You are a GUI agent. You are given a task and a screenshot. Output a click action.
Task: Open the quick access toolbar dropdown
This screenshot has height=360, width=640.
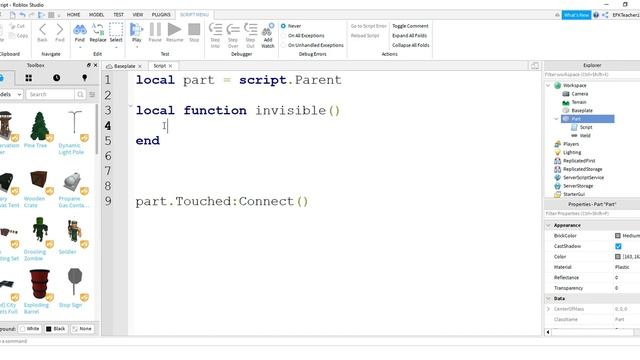pyautogui.click(x=59, y=16)
